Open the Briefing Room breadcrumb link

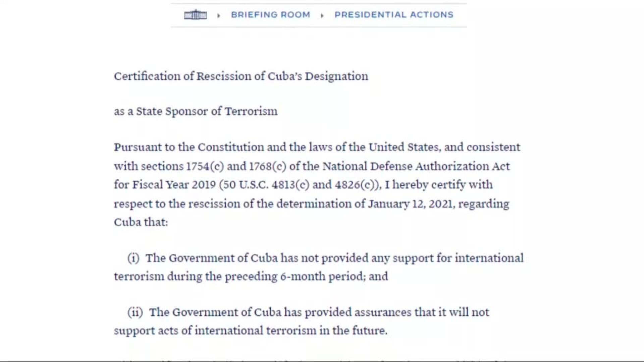click(270, 15)
